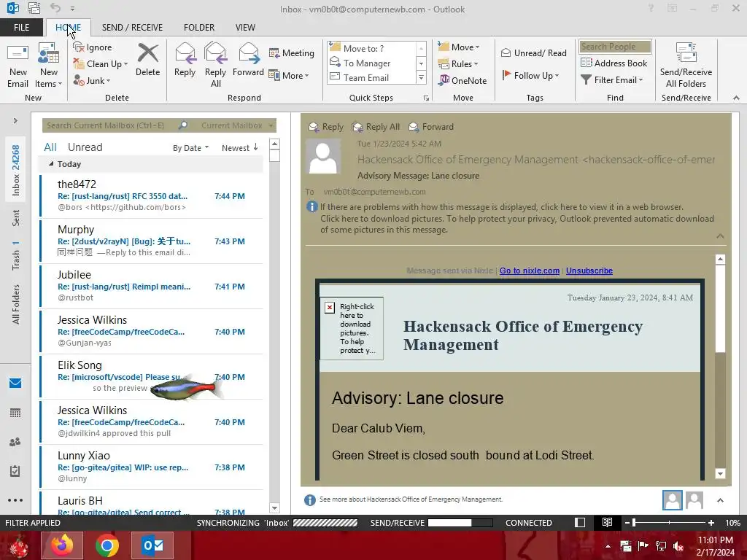Switch to the VIEW tab
747x560 pixels.
pyautogui.click(x=245, y=28)
